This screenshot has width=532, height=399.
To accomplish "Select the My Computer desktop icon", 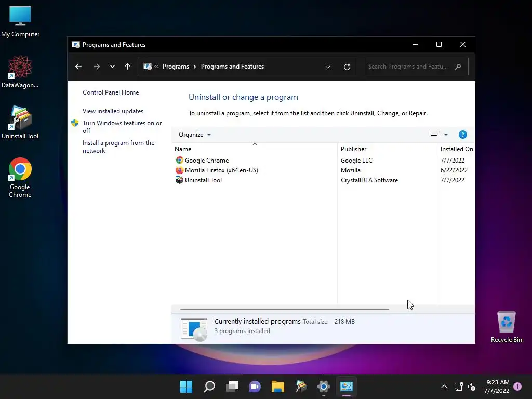I will tap(20, 22).
